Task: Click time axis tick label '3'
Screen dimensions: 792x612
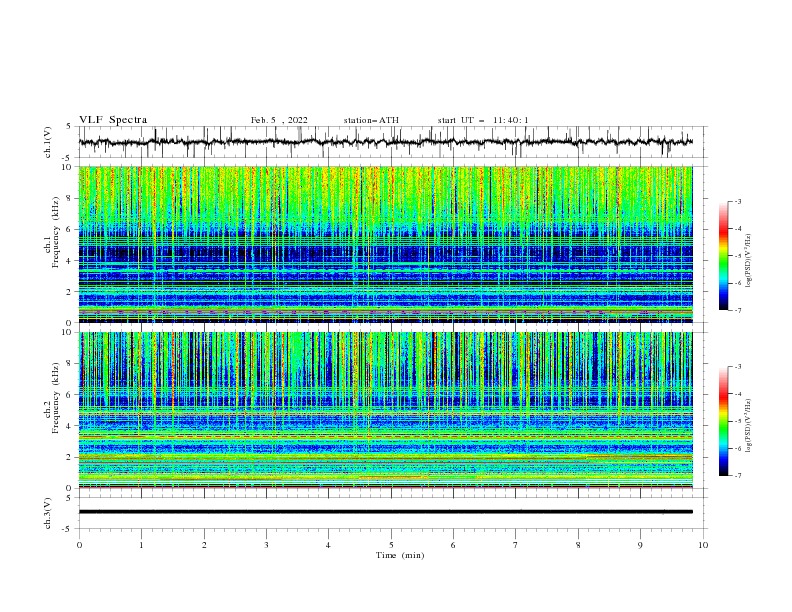Action: pyautogui.click(x=266, y=545)
